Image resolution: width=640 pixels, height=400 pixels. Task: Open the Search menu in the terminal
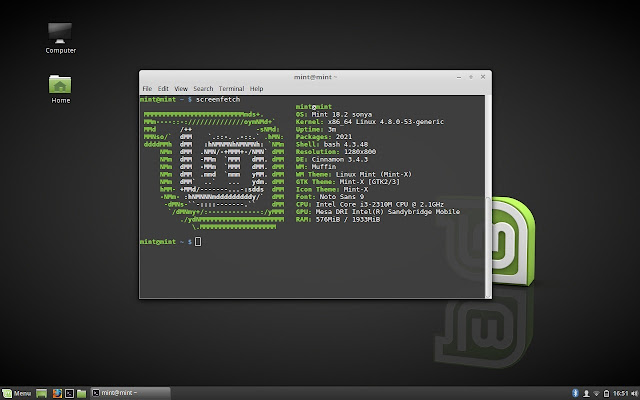pos(203,89)
